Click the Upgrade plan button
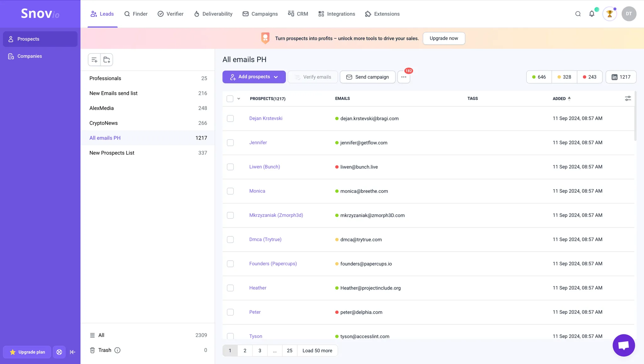The image size is (644, 364). 27,352
